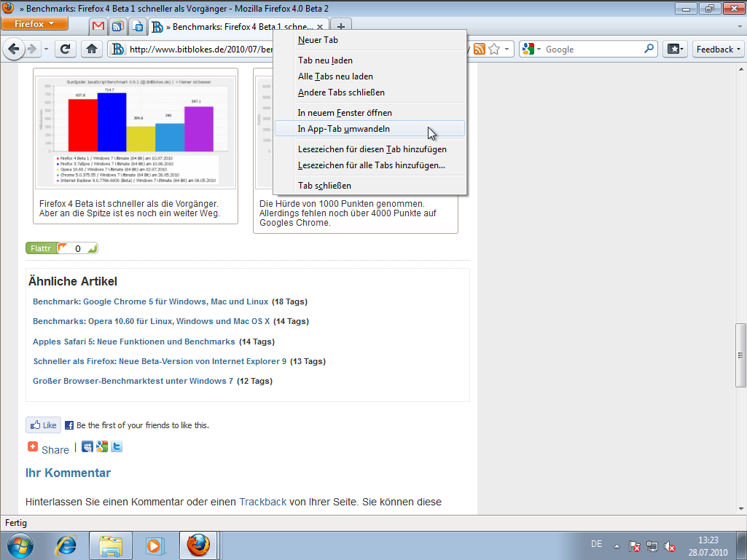Open the network tray icon

tap(652, 546)
